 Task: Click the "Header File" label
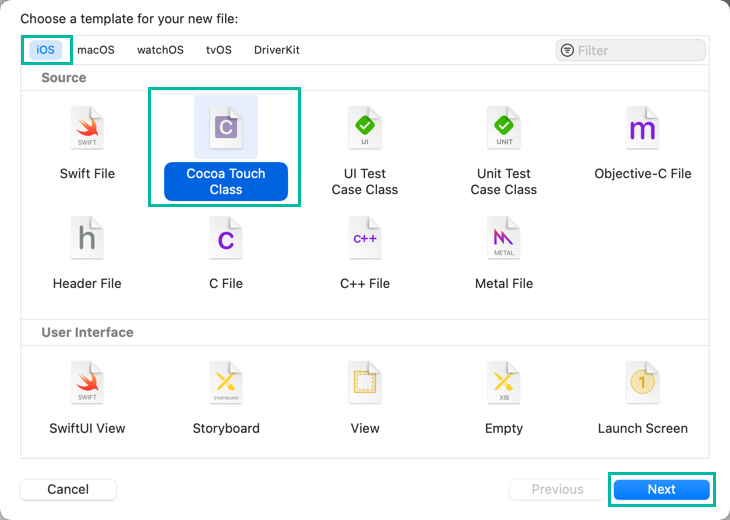pos(87,284)
